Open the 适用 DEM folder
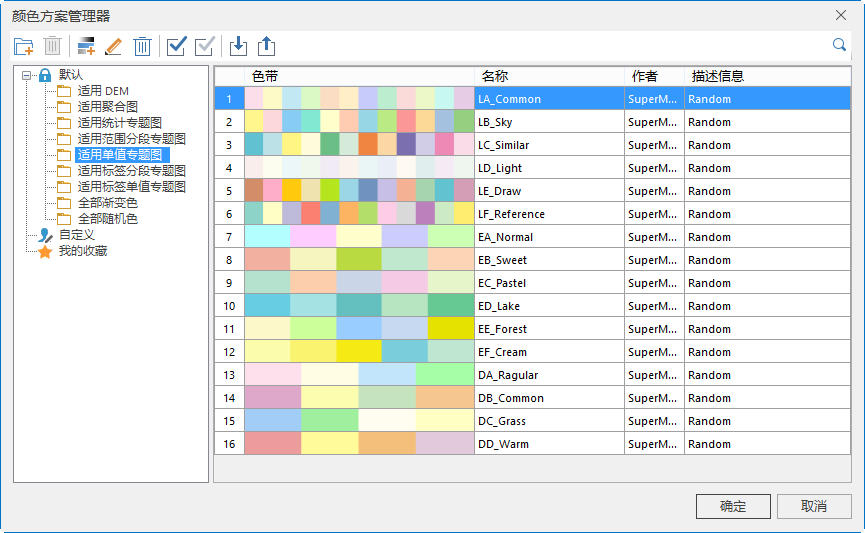This screenshot has width=865, height=533. point(103,91)
